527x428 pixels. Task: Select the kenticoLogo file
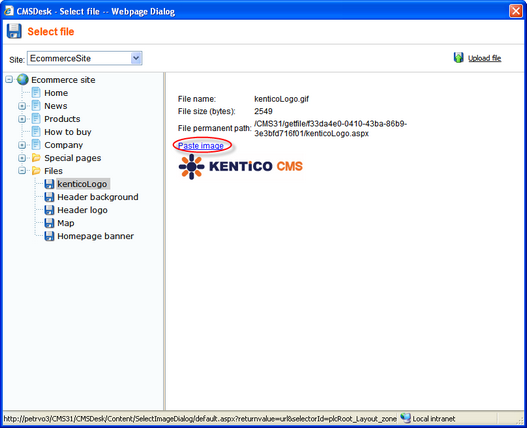pos(82,184)
